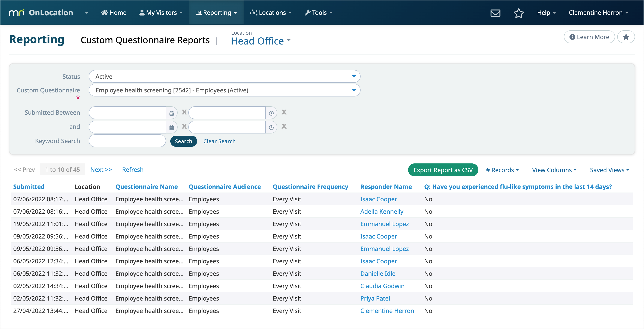Sort by flu-like symptoms question column
The width and height of the screenshot is (644, 329).
click(518, 187)
